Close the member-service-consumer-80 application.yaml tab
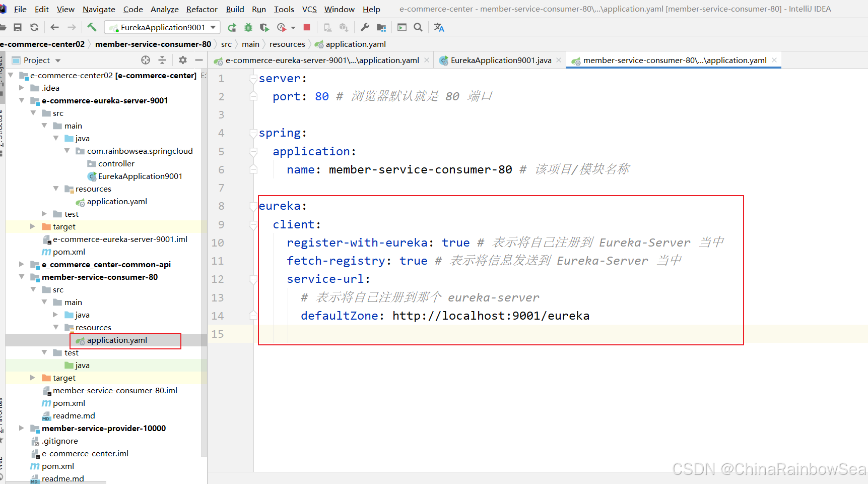 (774, 60)
